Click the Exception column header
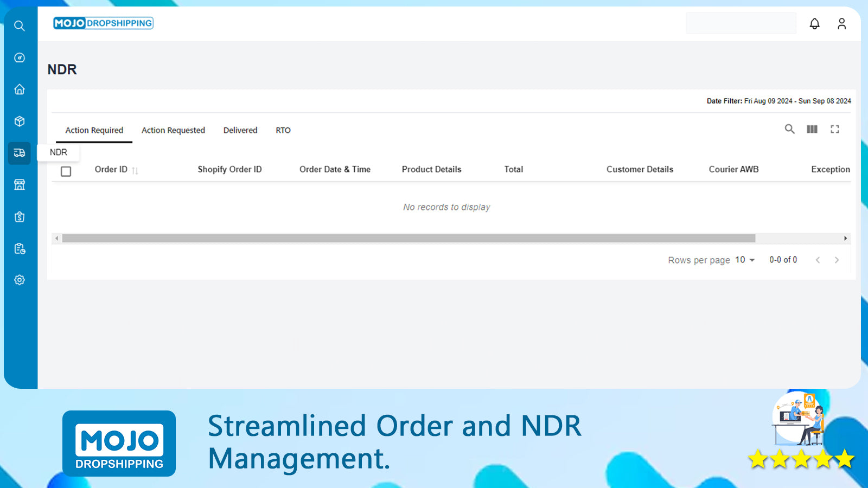Viewport: 868px width, 488px height. click(831, 169)
